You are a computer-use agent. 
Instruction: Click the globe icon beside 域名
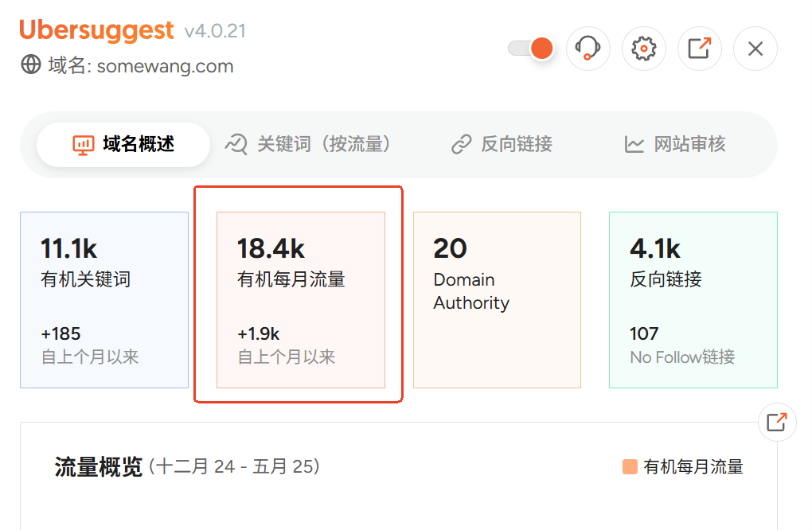click(31, 65)
